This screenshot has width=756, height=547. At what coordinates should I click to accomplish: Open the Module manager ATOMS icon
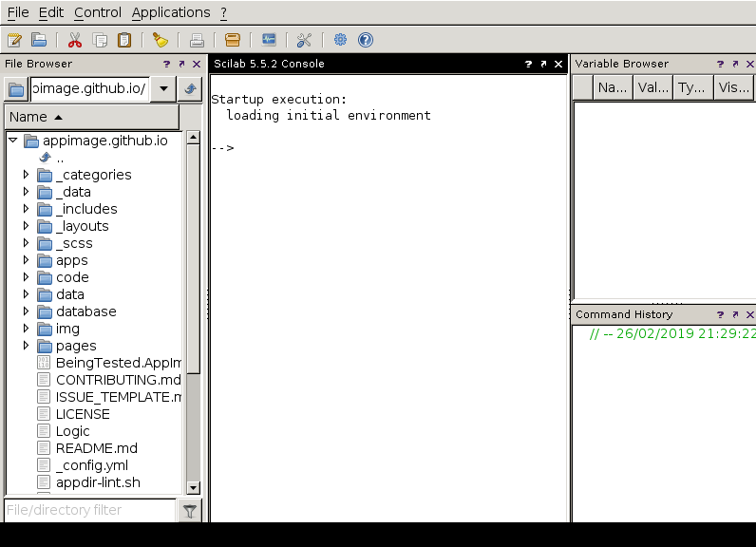point(233,40)
